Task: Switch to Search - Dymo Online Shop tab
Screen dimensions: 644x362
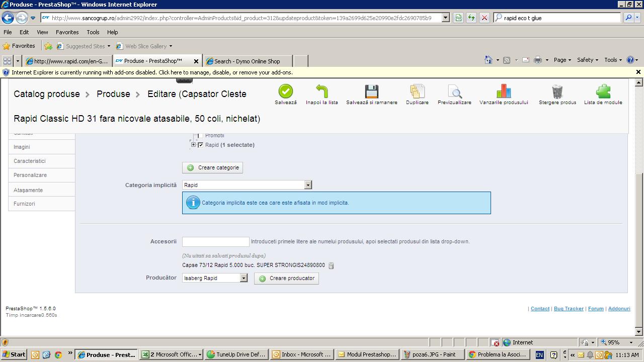Action: click(x=247, y=61)
